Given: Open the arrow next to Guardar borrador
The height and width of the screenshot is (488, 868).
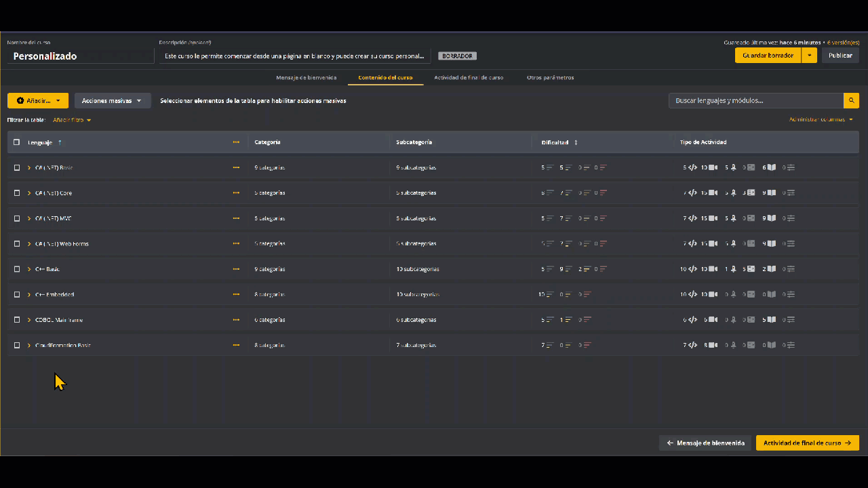Looking at the screenshot, I should (x=809, y=56).
